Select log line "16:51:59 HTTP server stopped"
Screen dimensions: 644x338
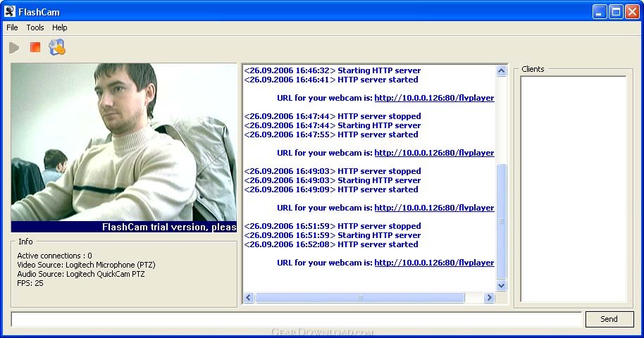[333, 226]
